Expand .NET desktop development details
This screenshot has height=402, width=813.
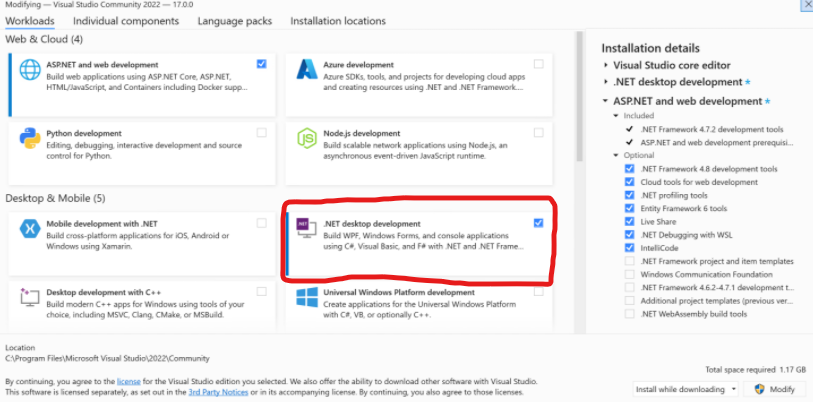tap(606, 82)
